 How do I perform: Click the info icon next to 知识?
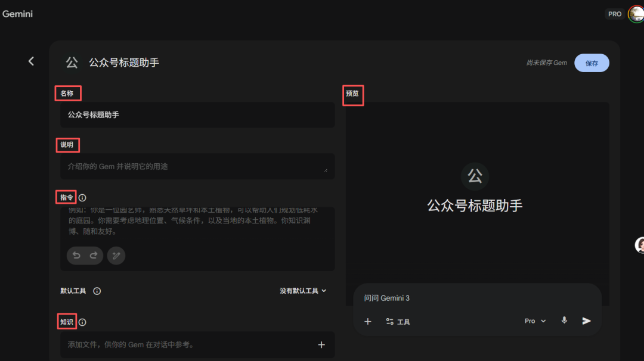82,322
